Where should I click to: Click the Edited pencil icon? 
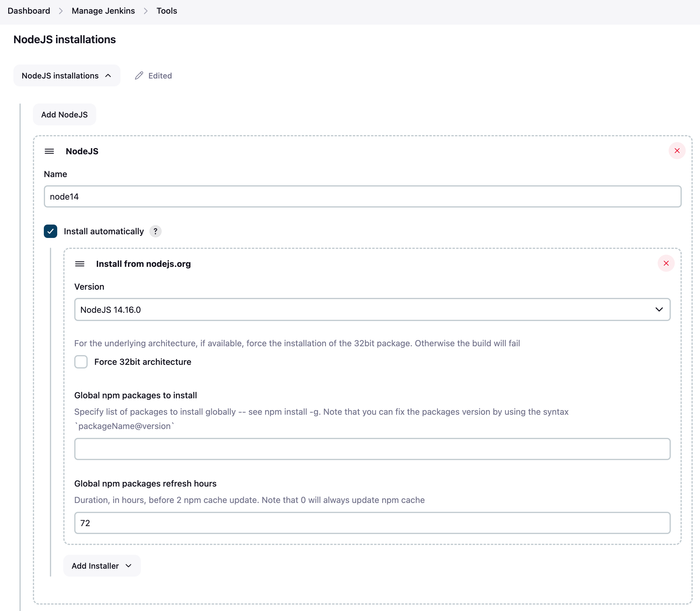pyautogui.click(x=139, y=75)
